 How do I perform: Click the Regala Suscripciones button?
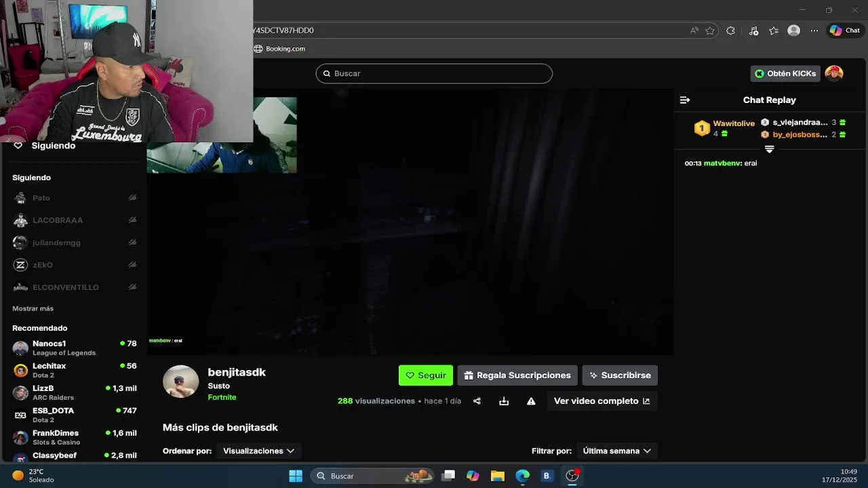(x=517, y=375)
